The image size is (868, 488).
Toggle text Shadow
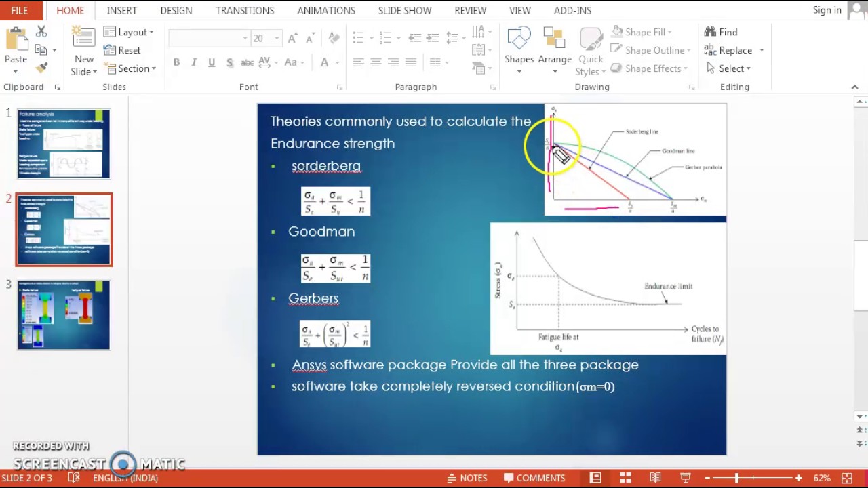pos(229,62)
